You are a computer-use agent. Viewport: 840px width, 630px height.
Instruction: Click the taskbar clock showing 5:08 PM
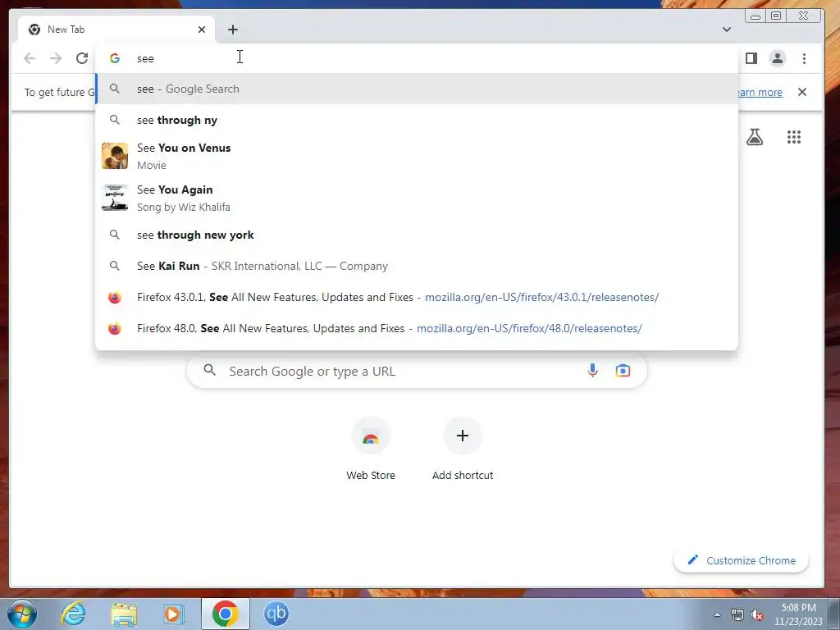pos(798,614)
